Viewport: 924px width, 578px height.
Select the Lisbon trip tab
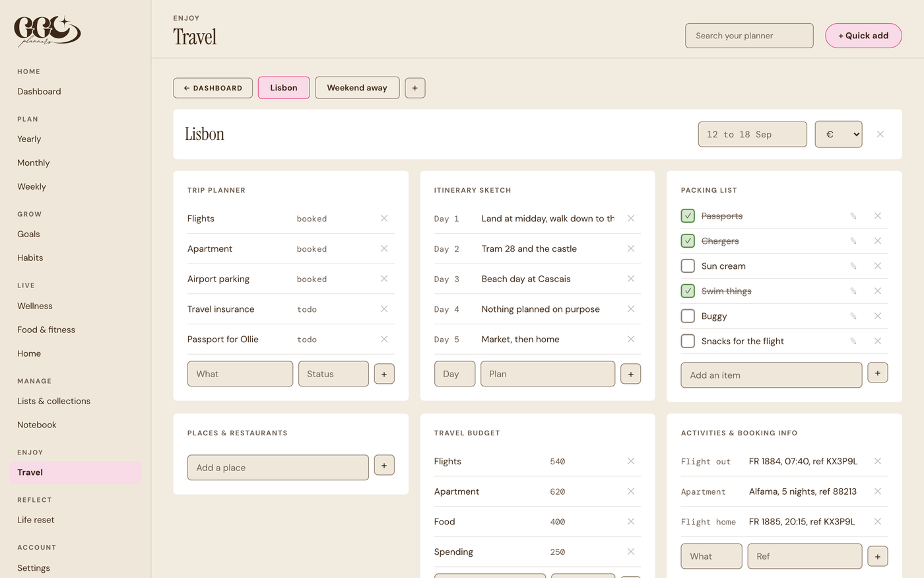(x=284, y=88)
